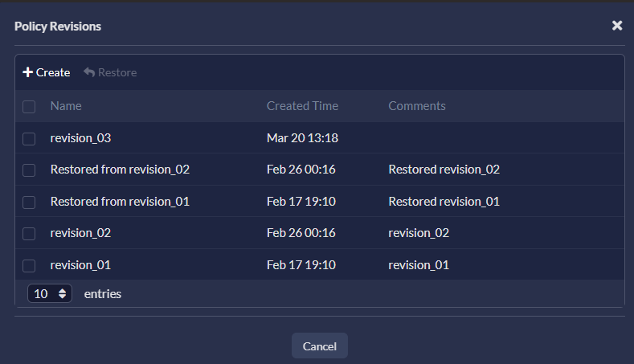
Task: Close the Policy Revisions dialog
Action: [x=617, y=26]
